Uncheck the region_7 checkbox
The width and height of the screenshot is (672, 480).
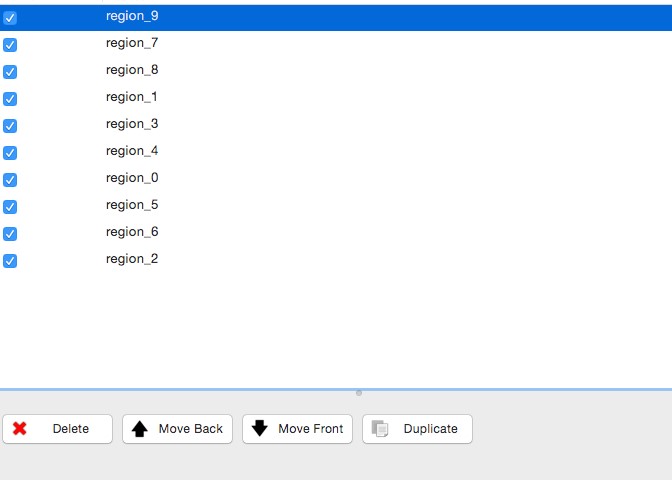click(10, 45)
